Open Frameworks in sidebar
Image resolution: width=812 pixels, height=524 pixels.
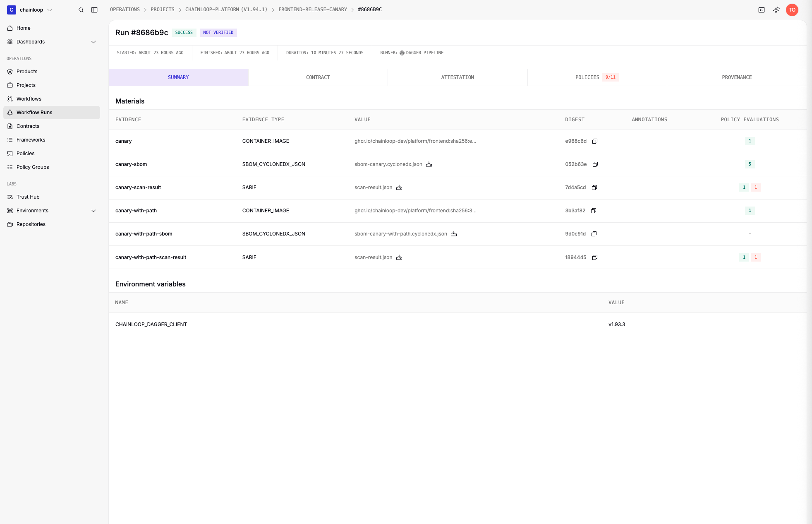coord(52,140)
